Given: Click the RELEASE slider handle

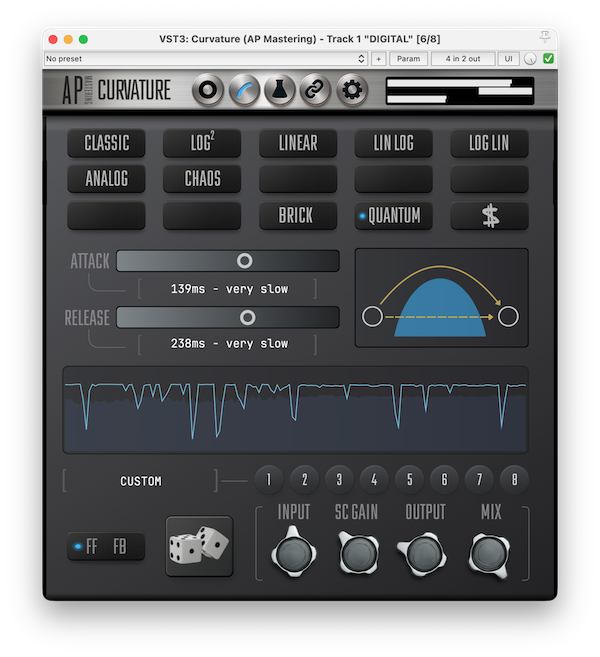Looking at the screenshot, I should coord(248,318).
